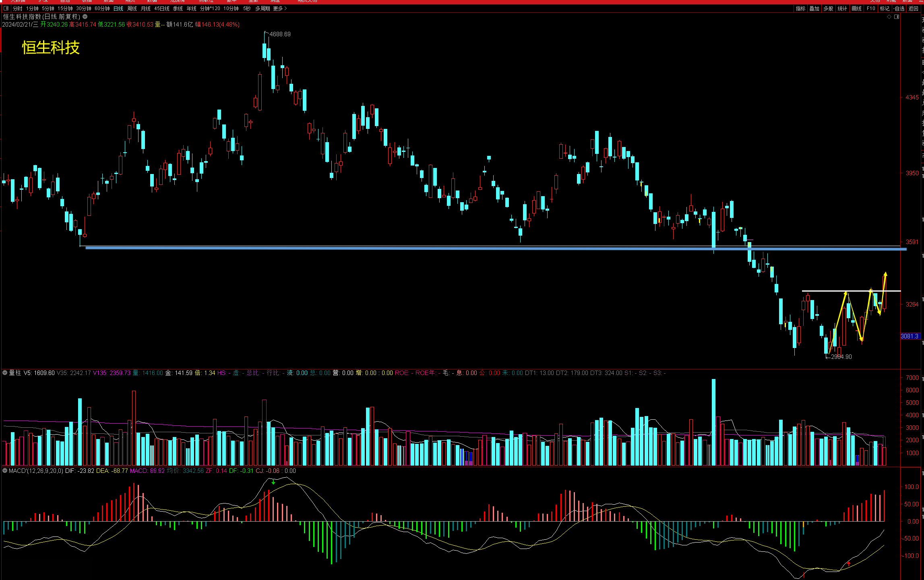
Task: Remove from watchlist with -自选
Action: (899, 8)
